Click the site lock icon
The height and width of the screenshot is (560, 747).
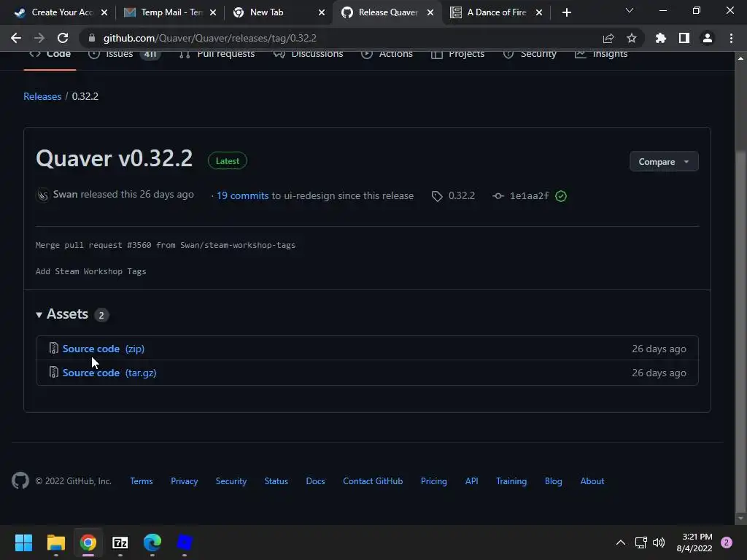click(92, 38)
